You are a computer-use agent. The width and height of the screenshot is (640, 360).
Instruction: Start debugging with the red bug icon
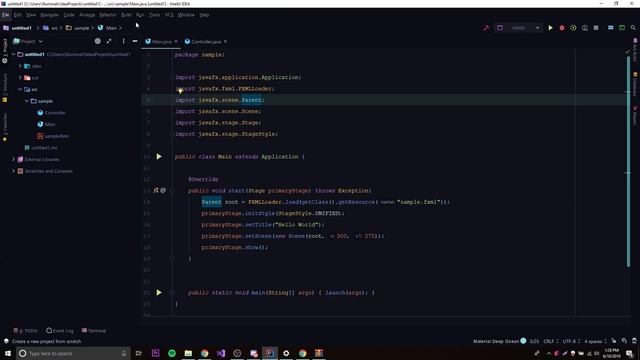click(562, 28)
